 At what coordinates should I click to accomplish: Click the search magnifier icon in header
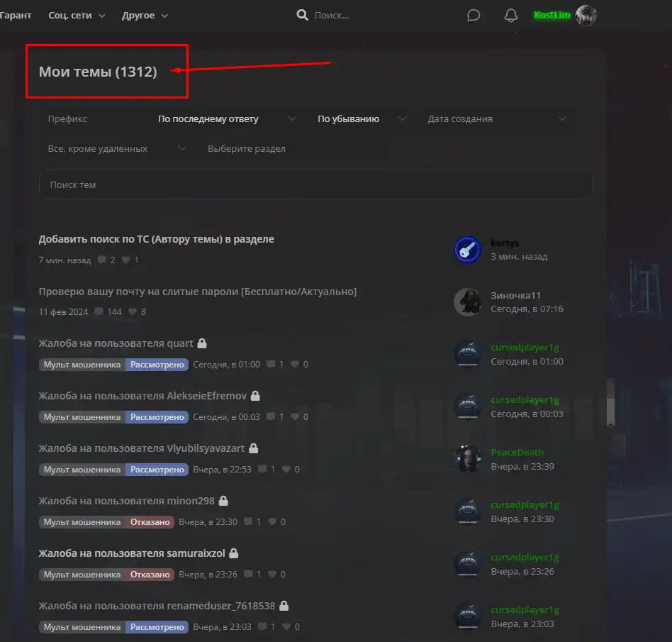pyautogui.click(x=302, y=15)
